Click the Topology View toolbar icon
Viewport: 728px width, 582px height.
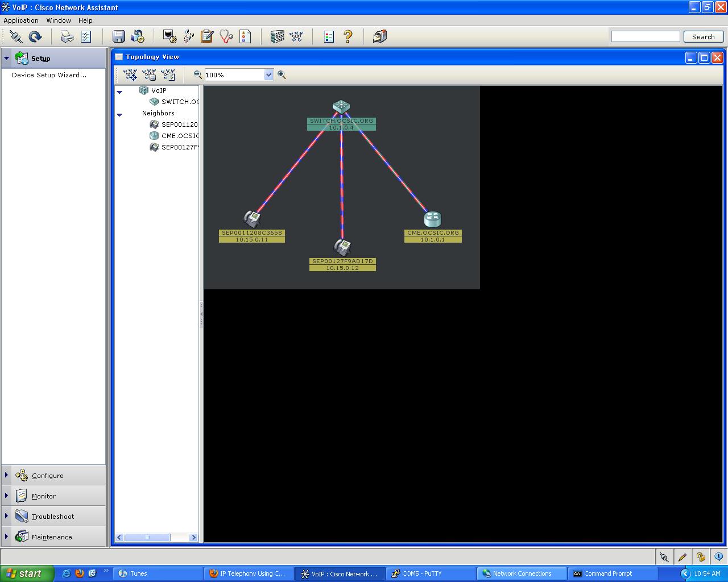[x=296, y=37]
